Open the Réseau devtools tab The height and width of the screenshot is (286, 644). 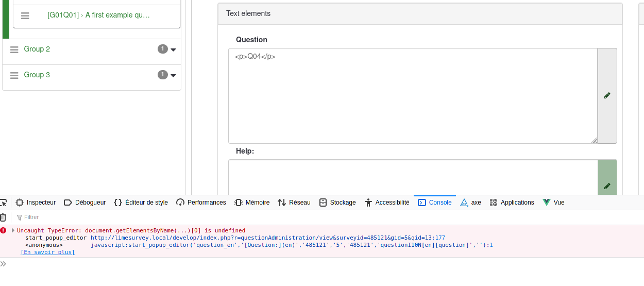[294, 203]
